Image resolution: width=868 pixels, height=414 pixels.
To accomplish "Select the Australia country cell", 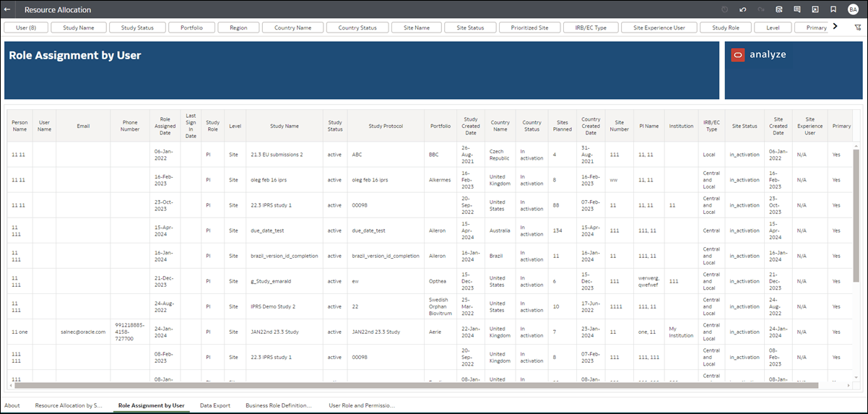I will pyautogui.click(x=500, y=230).
